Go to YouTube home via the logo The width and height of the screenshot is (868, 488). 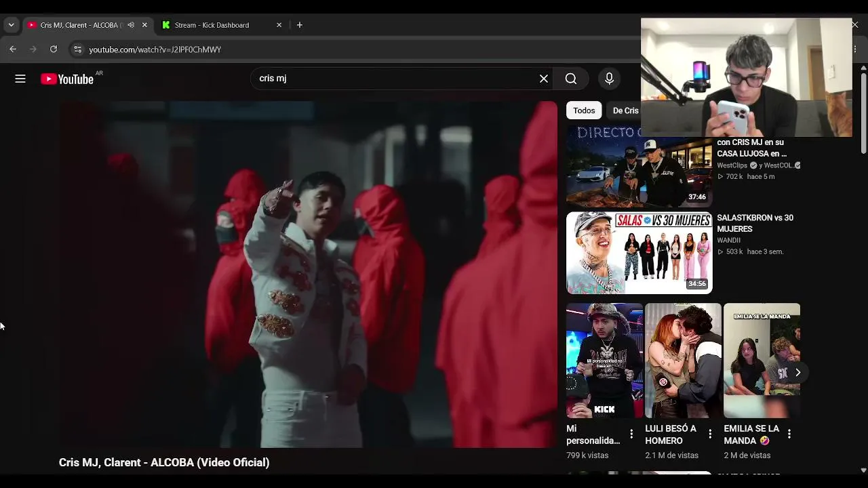(x=66, y=79)
